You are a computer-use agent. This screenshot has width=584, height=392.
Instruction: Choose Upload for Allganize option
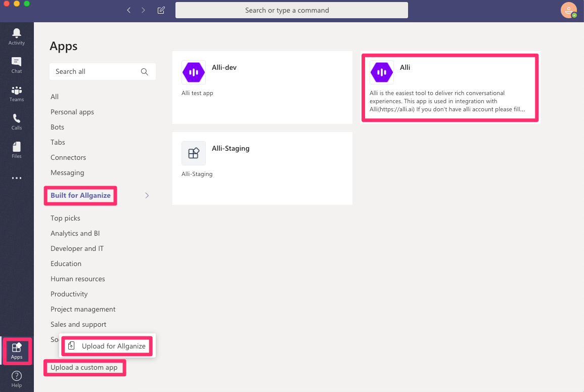(x=107, y=346)
